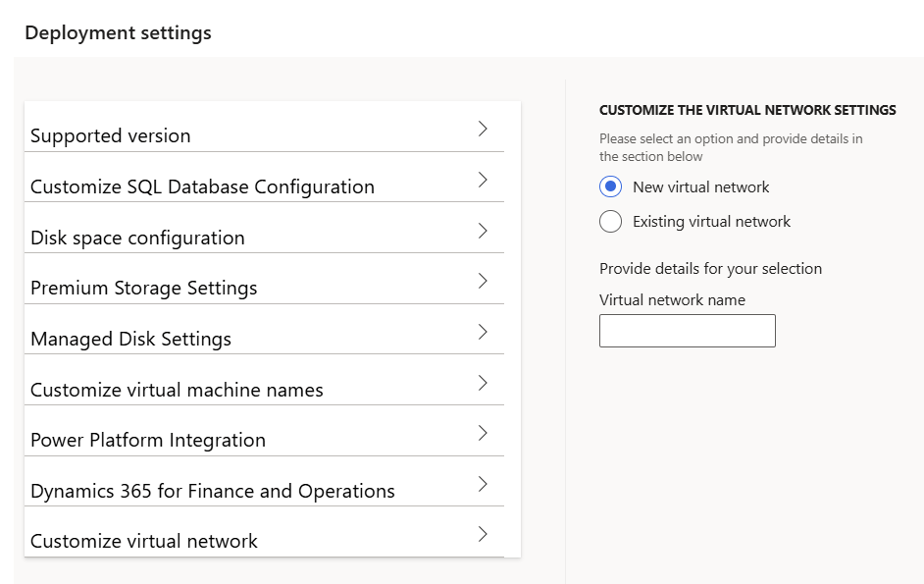Expand Customize virtual network with its chevron
The width and height of the screenshot is (924, 584).
(483, 534)
